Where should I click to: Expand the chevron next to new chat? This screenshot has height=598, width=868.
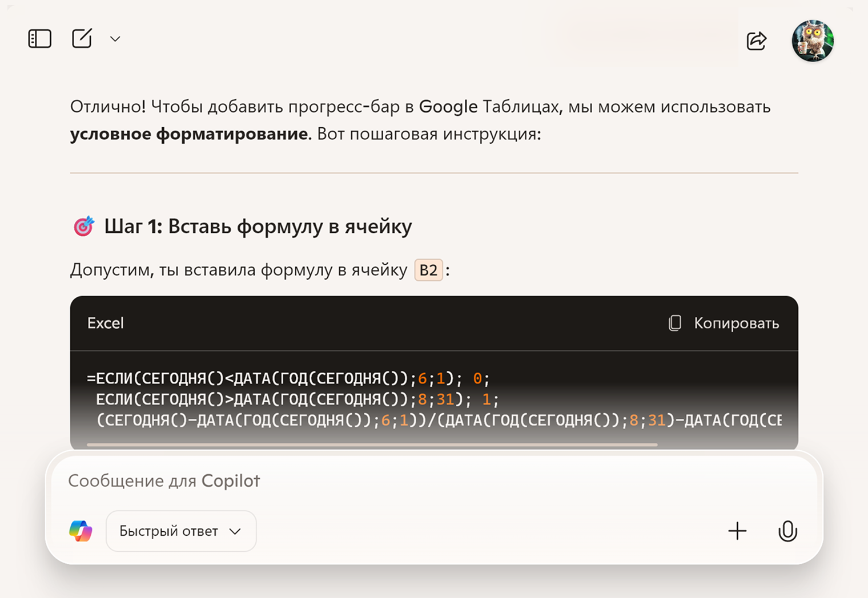tap(115, 39)
